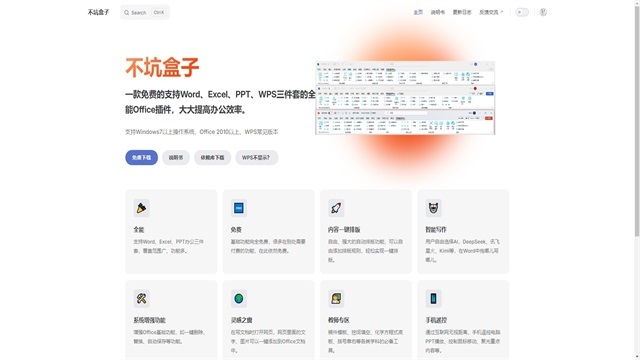640x360 pixels.
Task: Go to the 主页 nav item
Action: [x=418, y=12]
